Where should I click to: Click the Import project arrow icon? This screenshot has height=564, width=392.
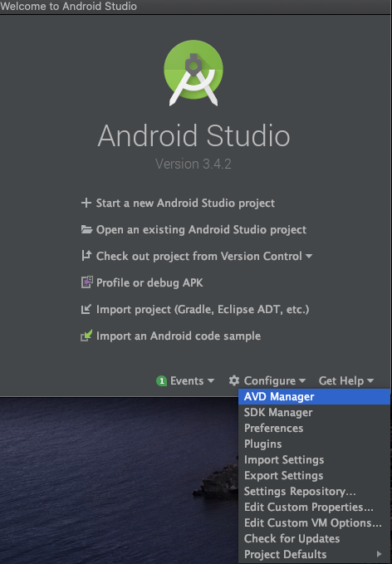(x=86, y=309)
